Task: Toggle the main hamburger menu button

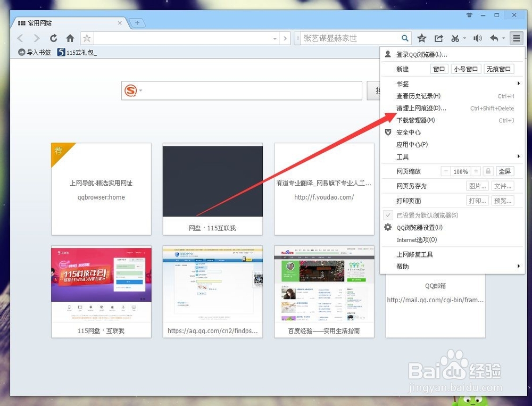Action: [x=517, y=38]
